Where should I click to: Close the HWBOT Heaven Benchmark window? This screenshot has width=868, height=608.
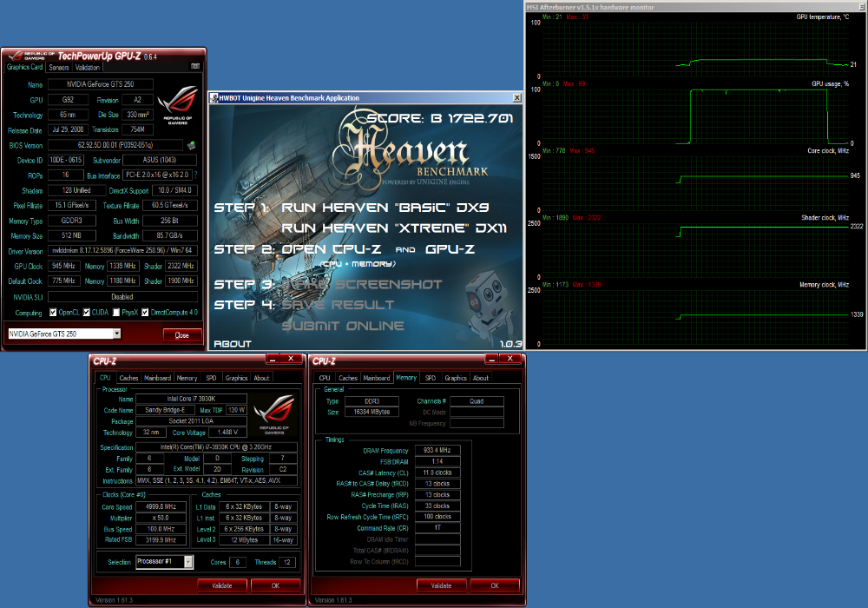point(516,98)
